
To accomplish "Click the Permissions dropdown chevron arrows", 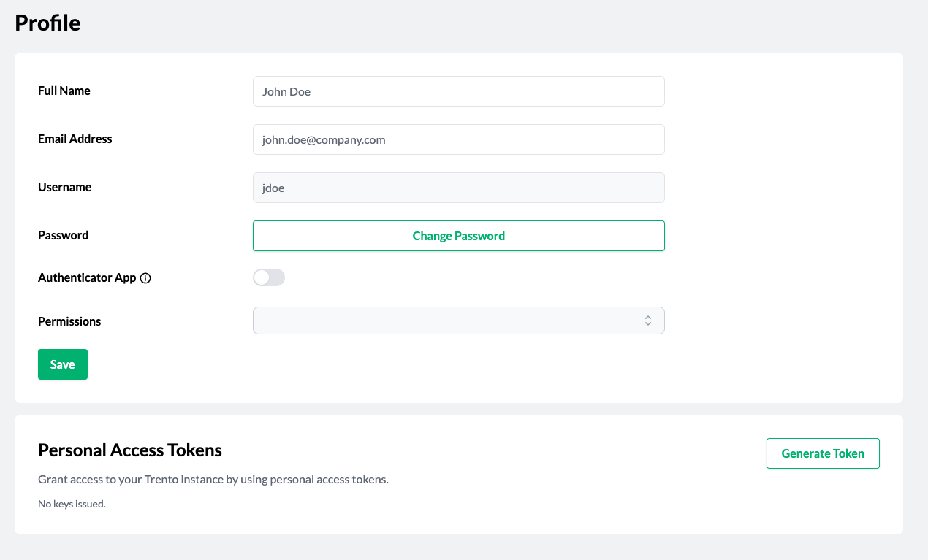I will [x=648, y=321].
